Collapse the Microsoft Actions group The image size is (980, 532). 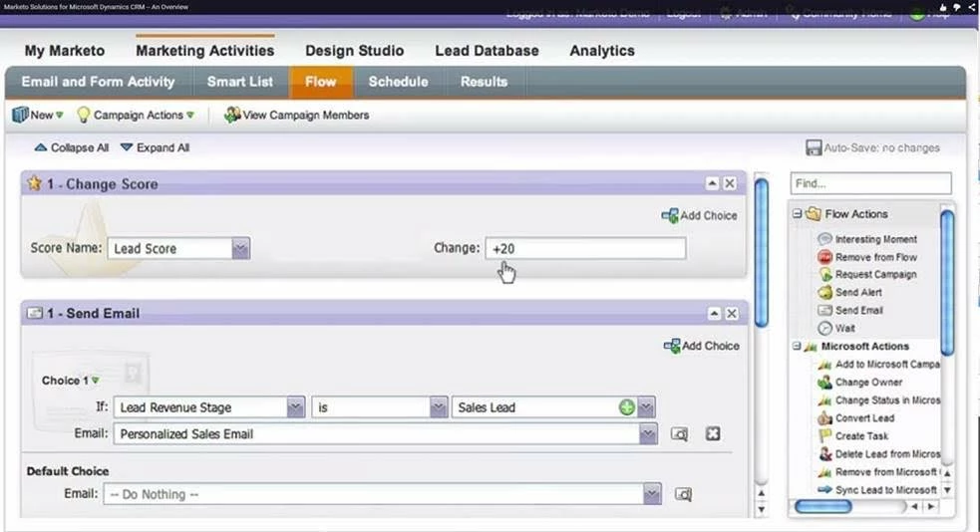[797, 346]
